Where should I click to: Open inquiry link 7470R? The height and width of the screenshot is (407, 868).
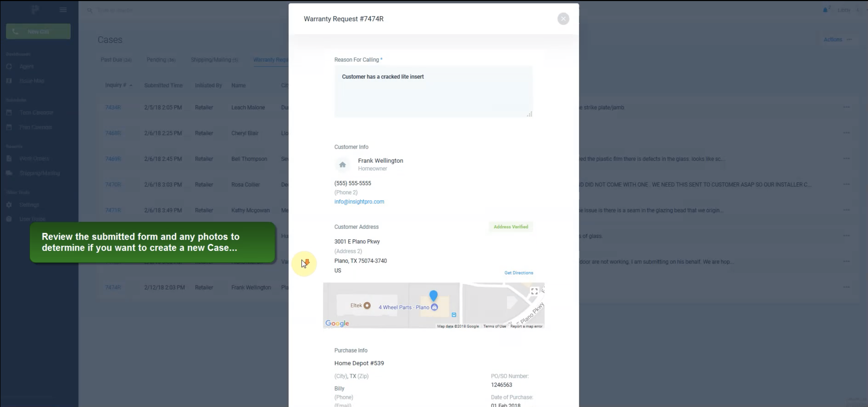(x=113, y=184)
